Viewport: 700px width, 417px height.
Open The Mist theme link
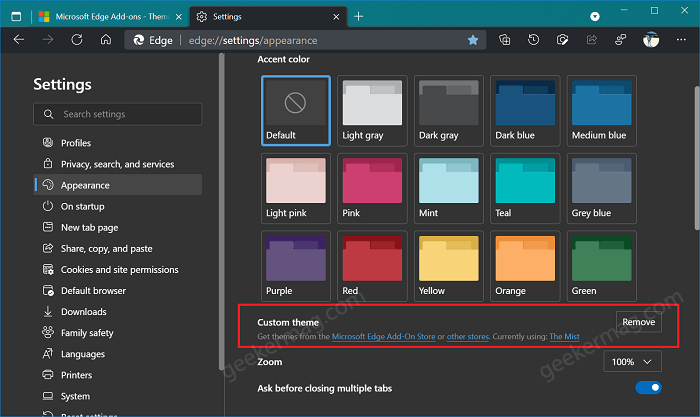click(x=564, y=337)
